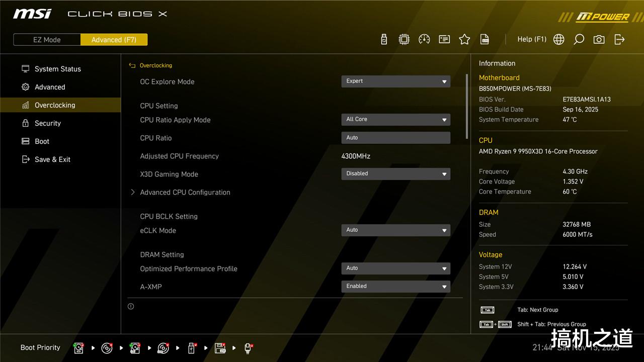Select the network boot priority icon

click(248, 347)
